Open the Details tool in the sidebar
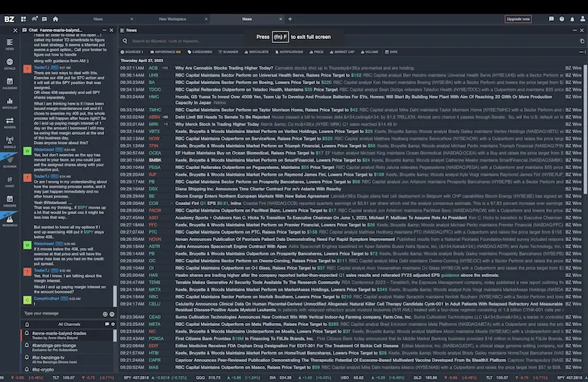This screenshot has height=382, width=588. (10, 65)
